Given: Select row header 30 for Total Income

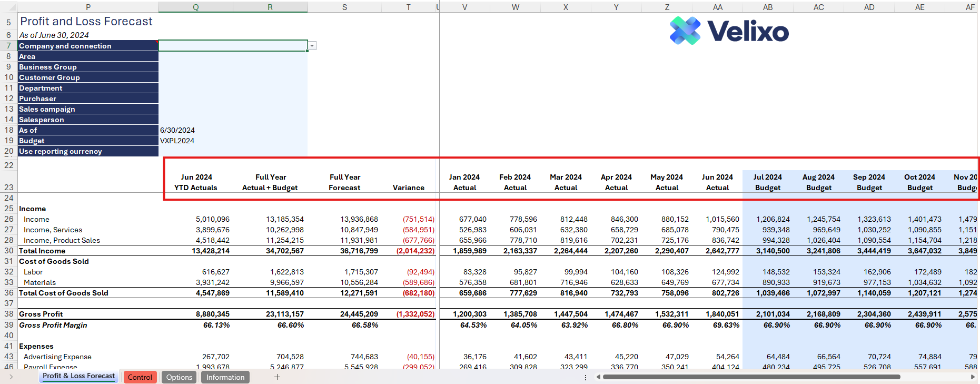Looking at the screenshot, I should tap(8, 251).
